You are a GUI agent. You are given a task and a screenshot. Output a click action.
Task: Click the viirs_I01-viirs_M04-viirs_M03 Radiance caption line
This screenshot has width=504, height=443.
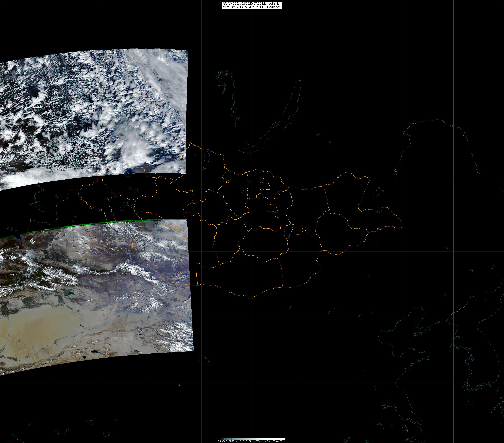click(252, 7)
